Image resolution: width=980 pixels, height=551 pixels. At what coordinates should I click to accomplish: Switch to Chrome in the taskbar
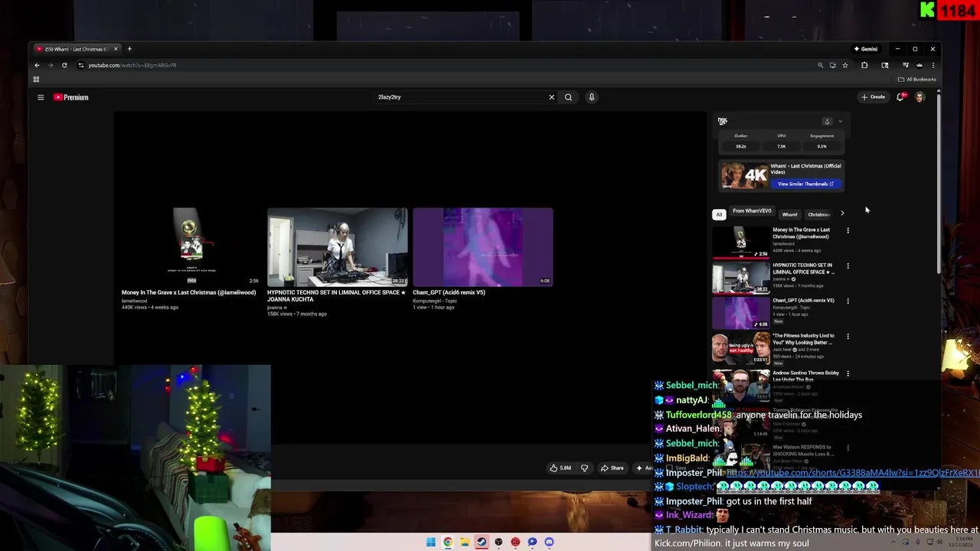448,542
